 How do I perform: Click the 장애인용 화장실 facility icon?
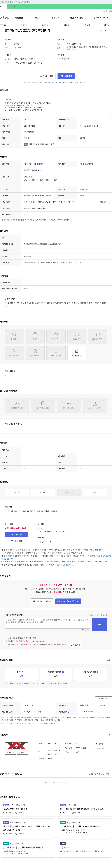[69, 405]
